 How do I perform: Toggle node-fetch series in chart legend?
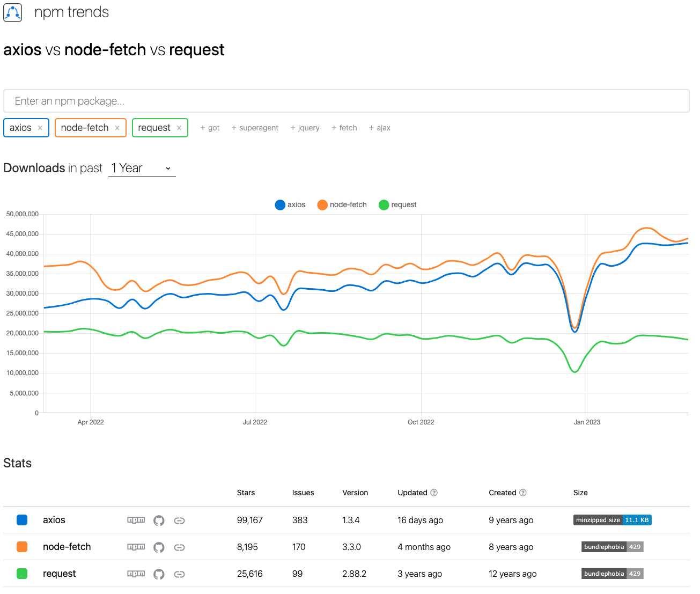pyautogui.click(x=342, y=205)
